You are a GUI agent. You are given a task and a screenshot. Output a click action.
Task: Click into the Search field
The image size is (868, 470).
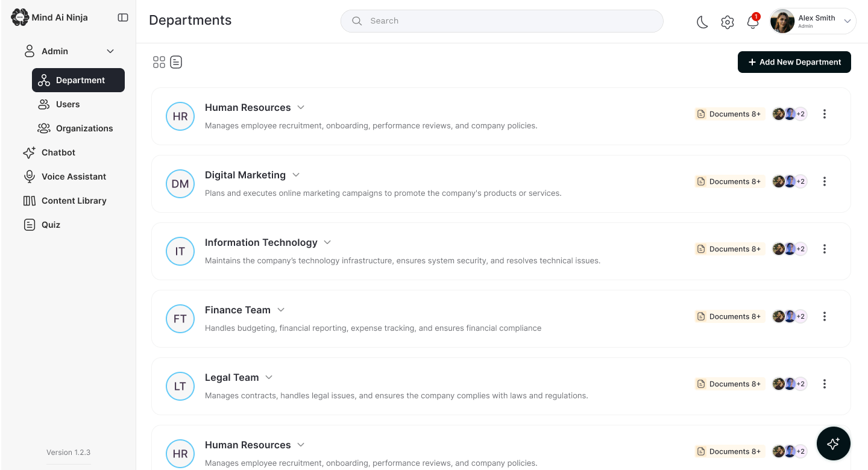point(502,20)
